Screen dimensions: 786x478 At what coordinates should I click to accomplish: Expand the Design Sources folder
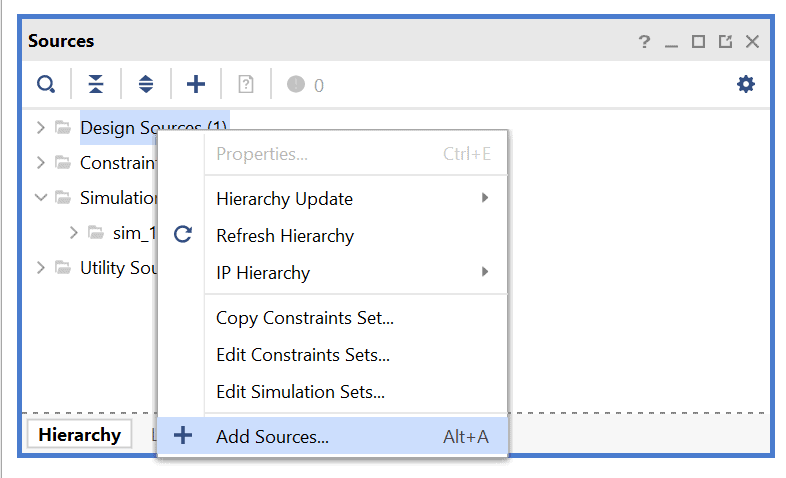pos(41,128)
